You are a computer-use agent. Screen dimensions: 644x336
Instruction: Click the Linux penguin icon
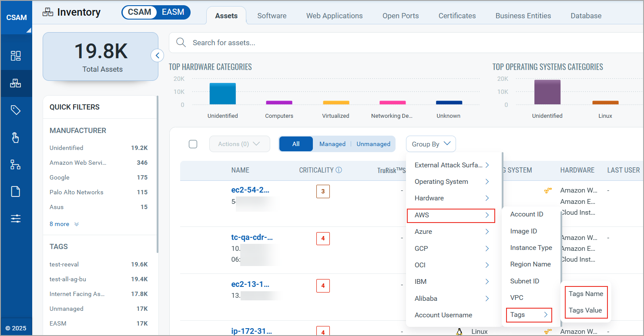[459, 332]
